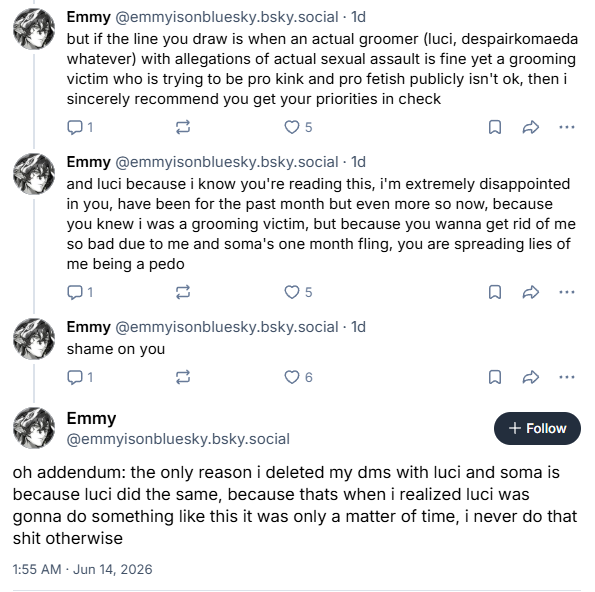Viewport: 595px width, 592px height.
Task: Repost the 'extremely disappointed' post
Action: click(183, 292)
